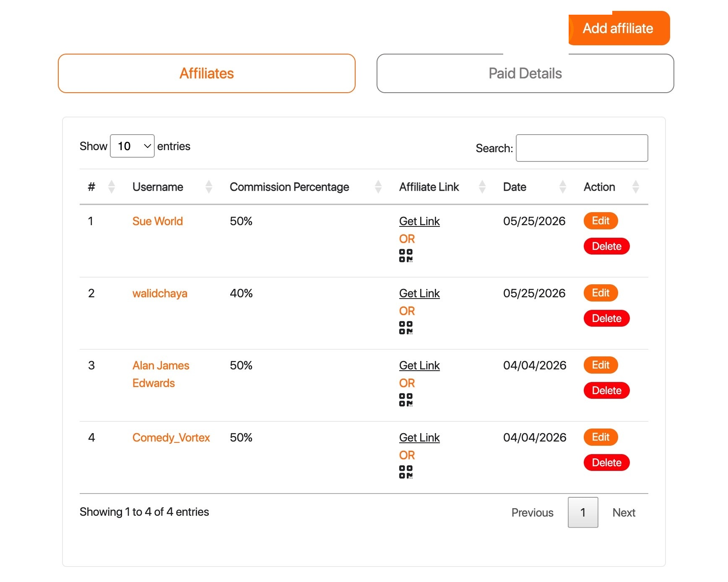728x582 pixels.
Task: Open the QR code for Sue World
Action: 406,255
